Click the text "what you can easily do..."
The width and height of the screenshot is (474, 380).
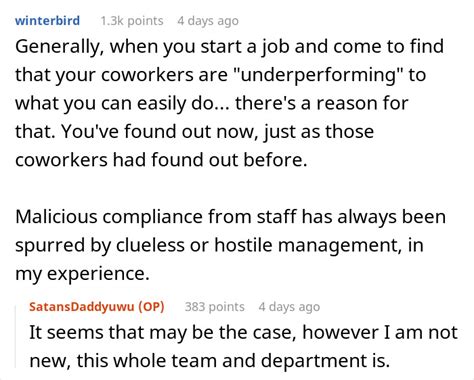121,103
